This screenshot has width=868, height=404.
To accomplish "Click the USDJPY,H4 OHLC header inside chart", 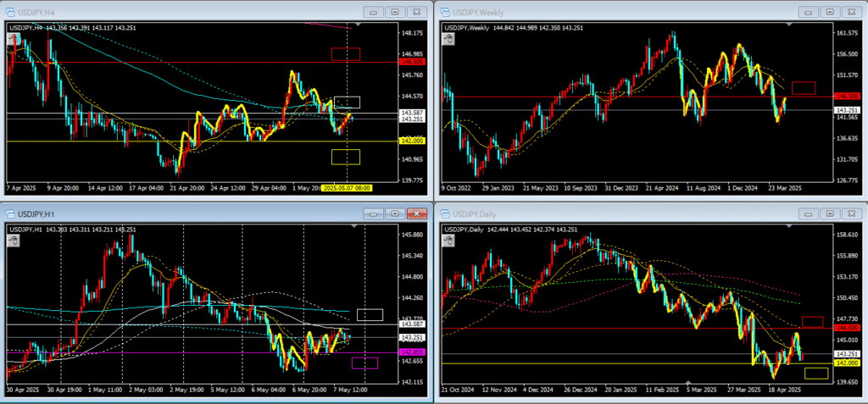I will point(73,28).
